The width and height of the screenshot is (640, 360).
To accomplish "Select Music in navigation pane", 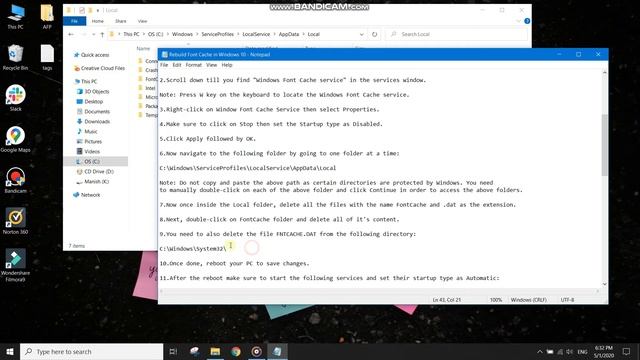I will point(87,131).
